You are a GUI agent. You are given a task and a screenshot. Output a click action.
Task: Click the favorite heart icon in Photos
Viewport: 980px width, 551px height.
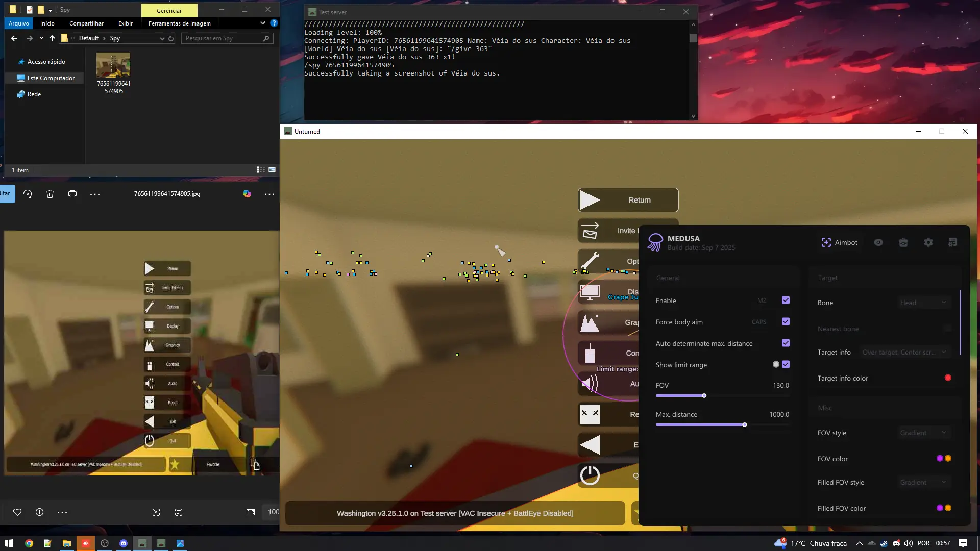[x=17, y=512]
